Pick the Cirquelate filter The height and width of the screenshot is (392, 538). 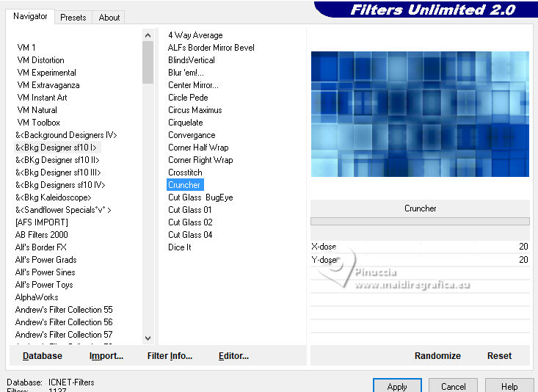pos(185,122)
